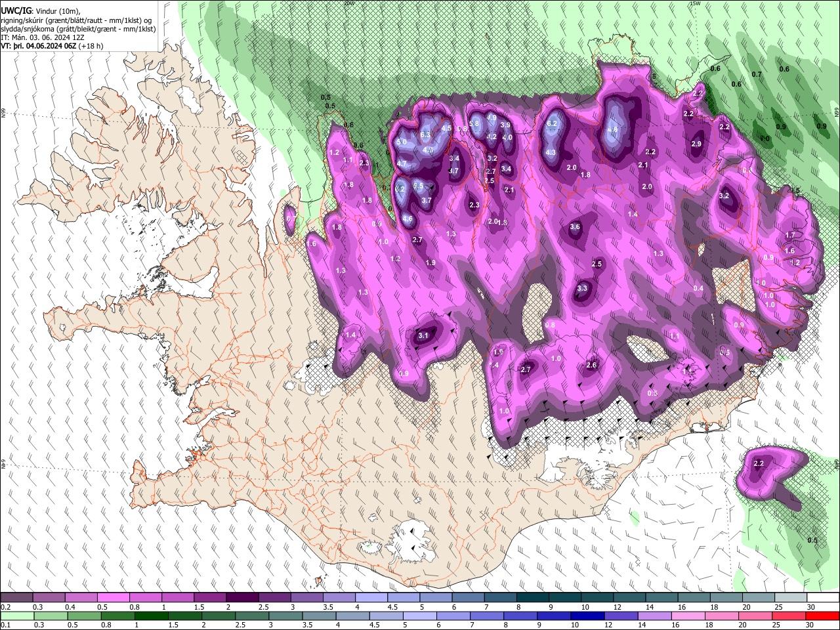
Task: Click the 2.2 value in the offshore southeast patch
Action: pyautogui.click(x=759, y=463)
